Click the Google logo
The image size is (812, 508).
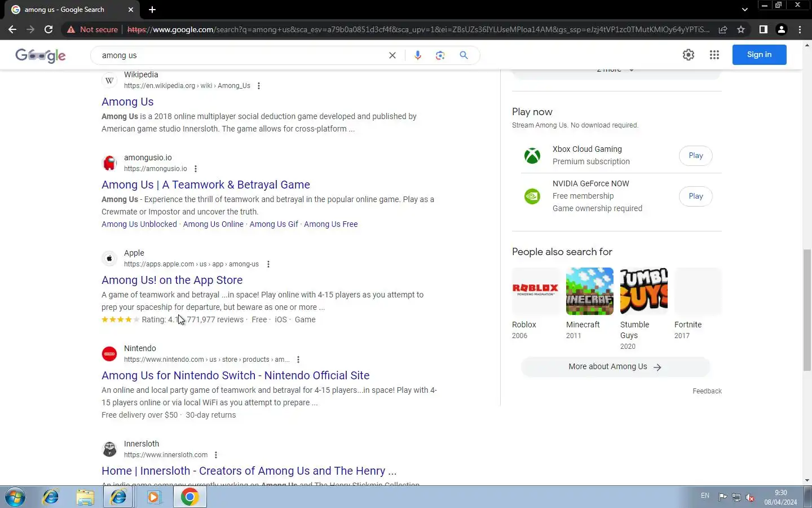[x=41, y=55]
